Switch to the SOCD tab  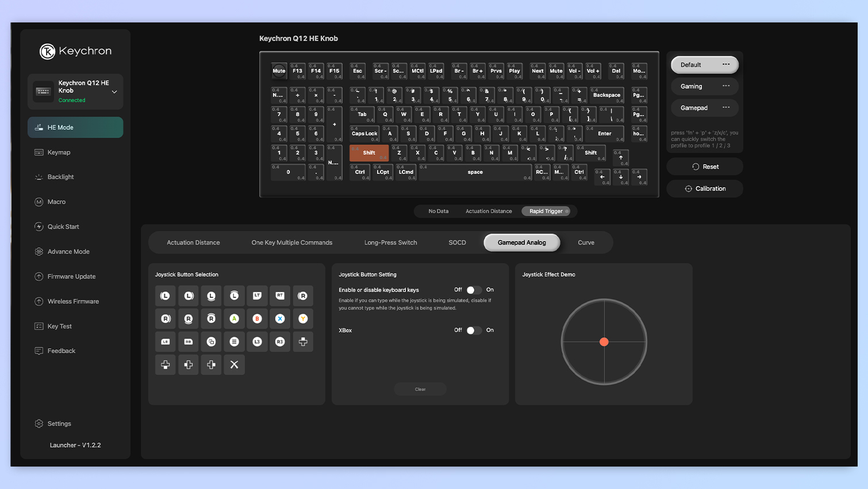click(457, 242)
